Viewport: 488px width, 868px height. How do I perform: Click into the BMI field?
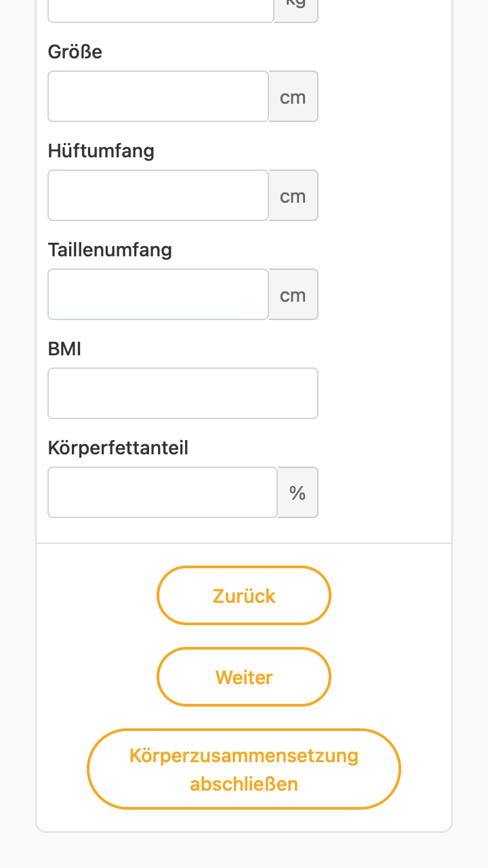pyautogui.click(x=183, y=393)
